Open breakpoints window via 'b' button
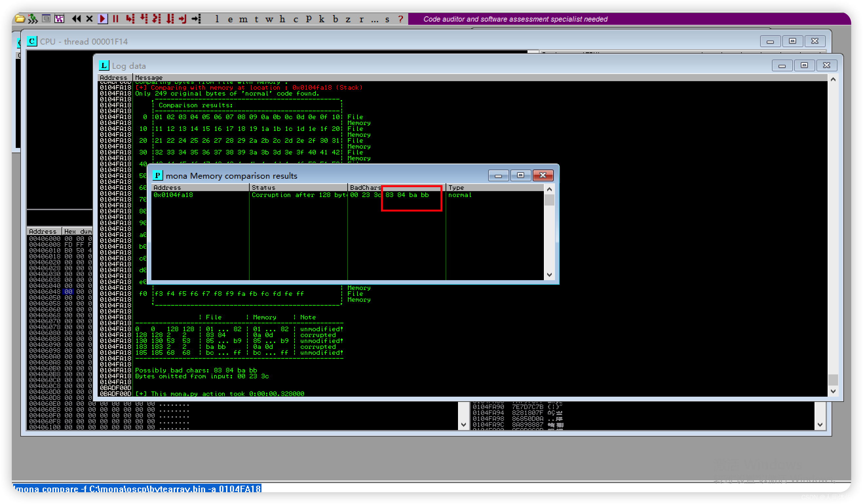Screen dimensions: 863x504 click(335, 19)
